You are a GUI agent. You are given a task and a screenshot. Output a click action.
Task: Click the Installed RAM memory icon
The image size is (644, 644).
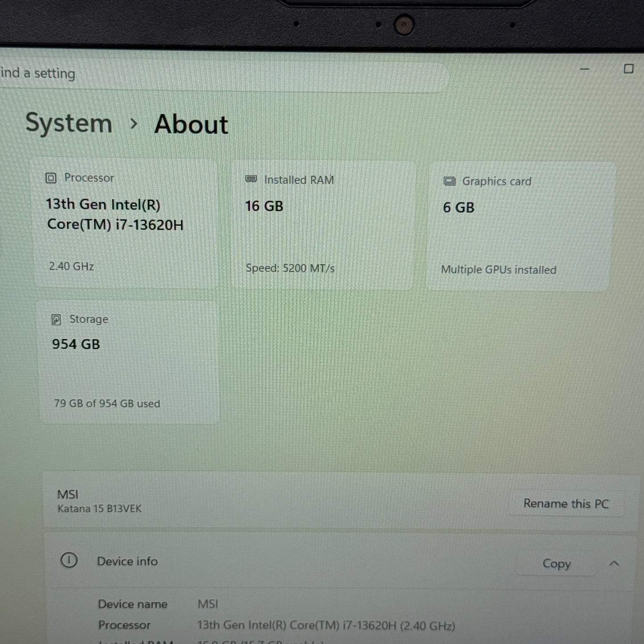[x=251, y=179]
